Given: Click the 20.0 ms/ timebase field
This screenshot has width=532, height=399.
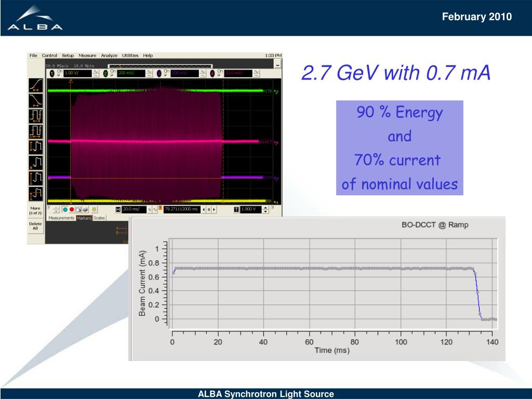Looking at the screenshot, I should [134, 210].
